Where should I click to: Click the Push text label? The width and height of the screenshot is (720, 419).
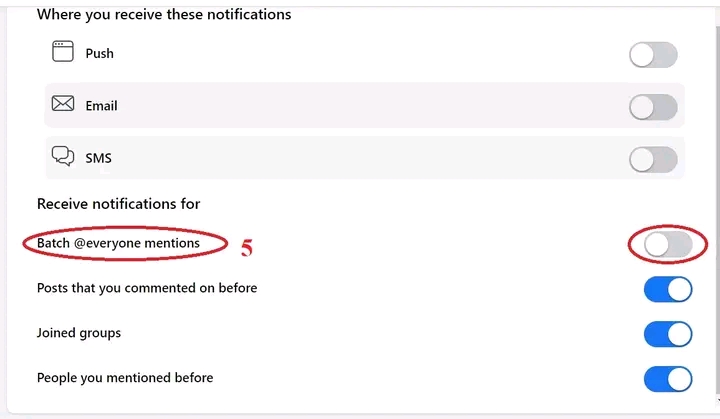pos(100,53)
